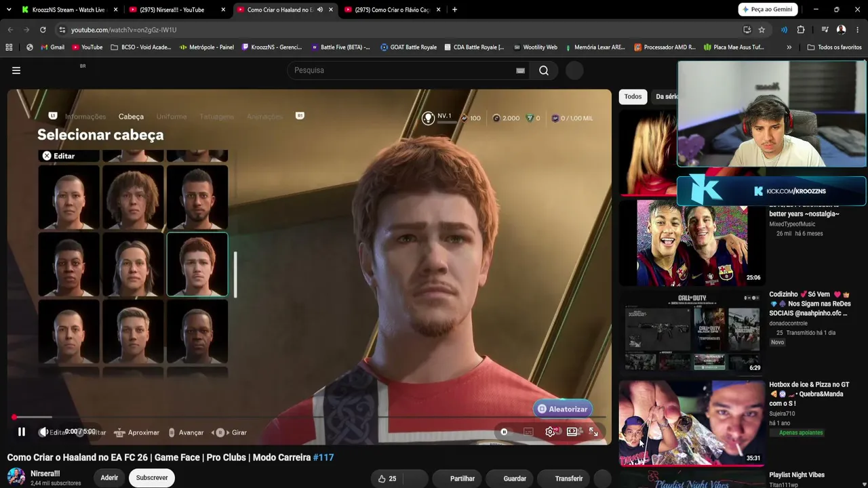Open the browser Extensions puzzle icon
Screen dimensions: 868x488
(x=801, y=30)
